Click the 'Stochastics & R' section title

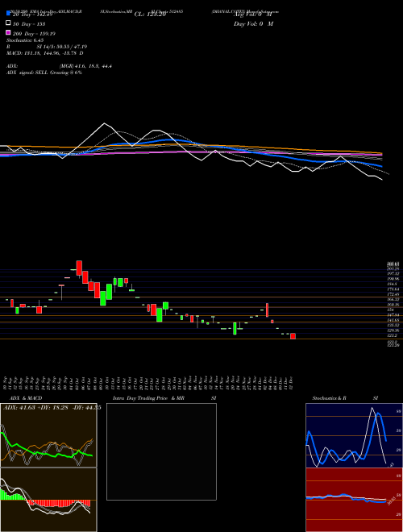(329, 398)
